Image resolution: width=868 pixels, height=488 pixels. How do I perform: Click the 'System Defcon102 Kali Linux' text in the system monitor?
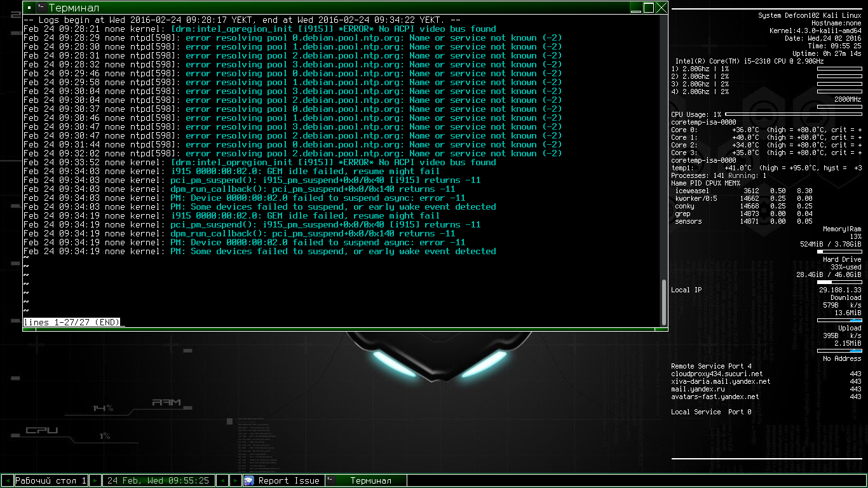(810, 15)
